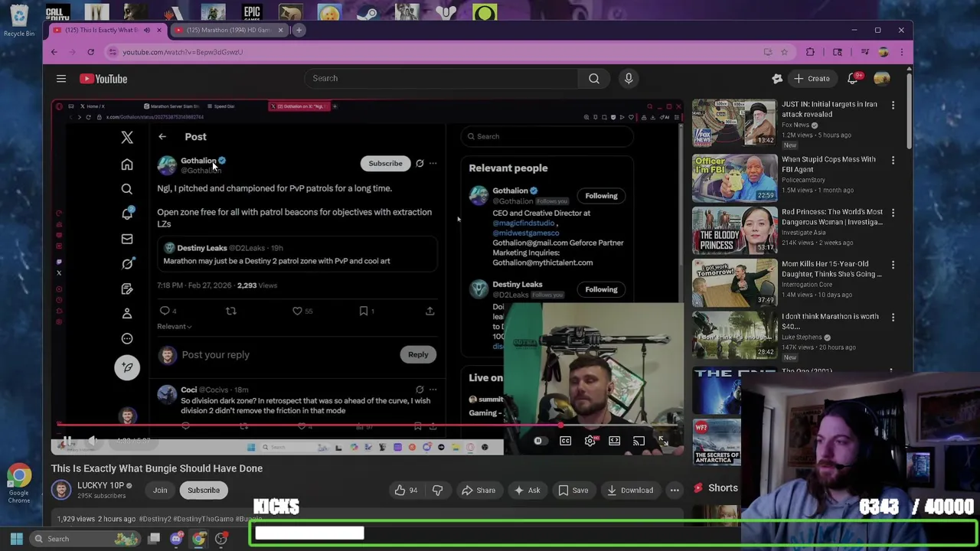
Task: Pause the video playback
Action: (67, 441)
